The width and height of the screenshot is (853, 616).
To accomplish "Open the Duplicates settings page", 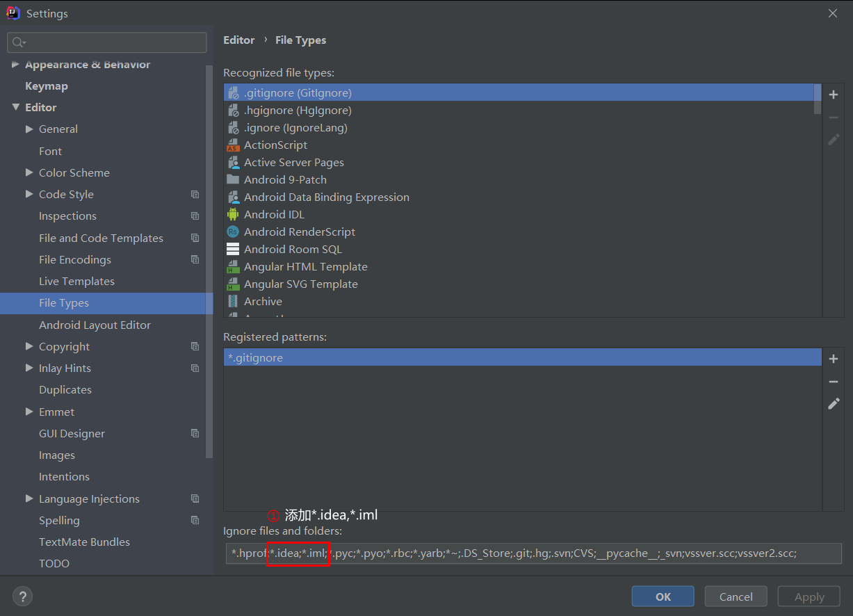I will [65, 389].
